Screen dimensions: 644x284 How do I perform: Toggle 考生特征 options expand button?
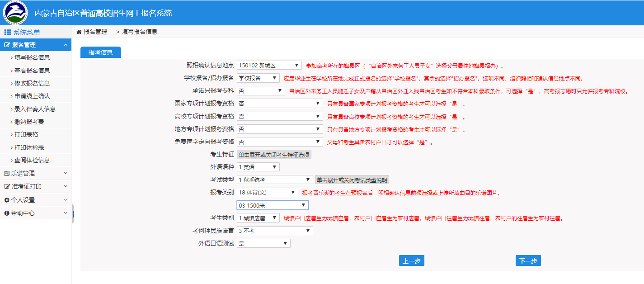tap(274, 155)
